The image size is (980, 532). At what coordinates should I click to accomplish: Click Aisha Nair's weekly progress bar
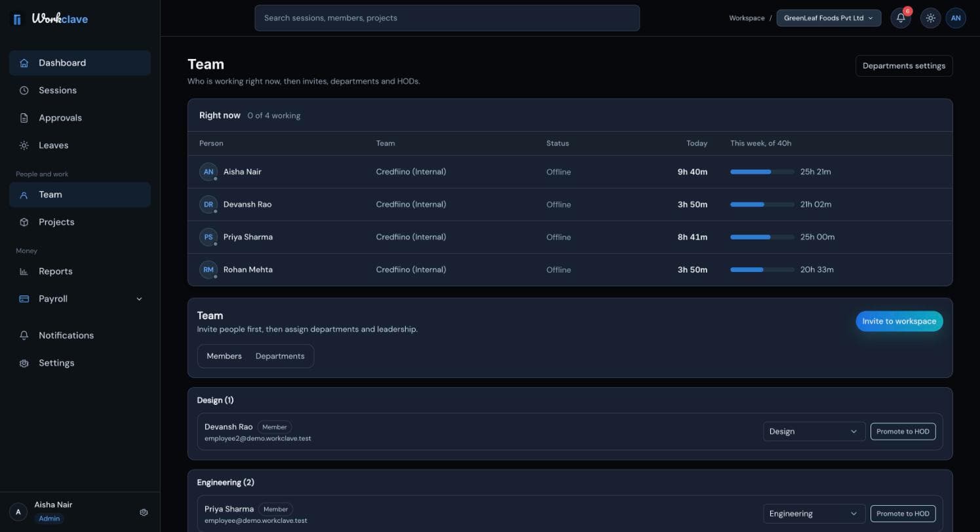click(x=762, y=172)
